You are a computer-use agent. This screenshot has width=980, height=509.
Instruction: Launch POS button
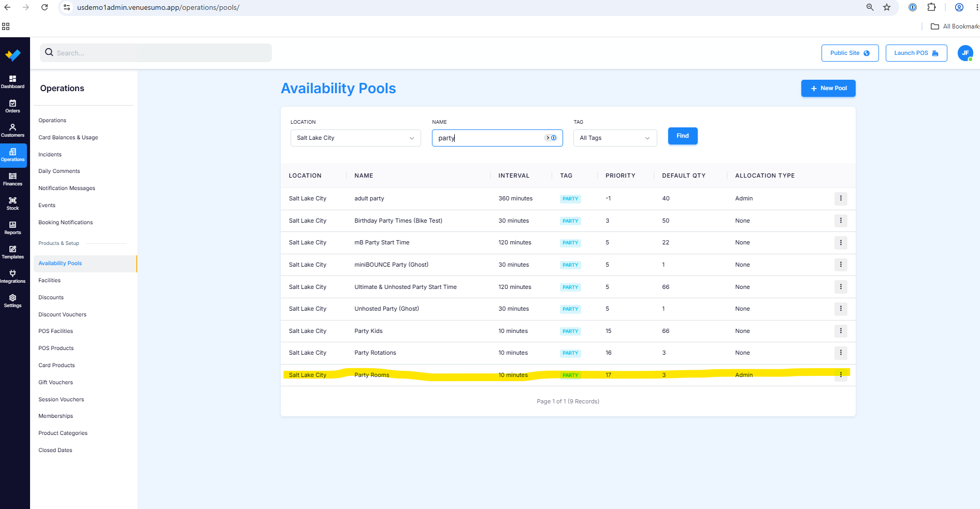[x=916, y=53]
